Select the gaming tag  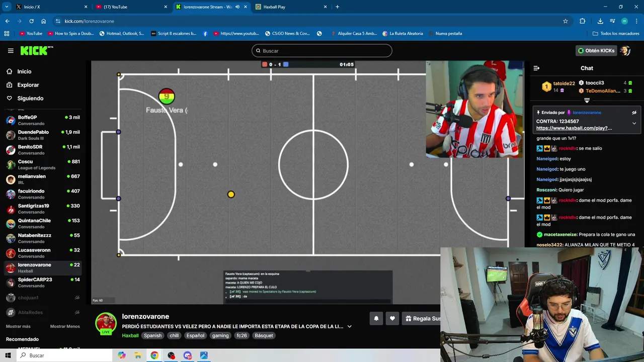pyautogui.click(x=220, y=335)
